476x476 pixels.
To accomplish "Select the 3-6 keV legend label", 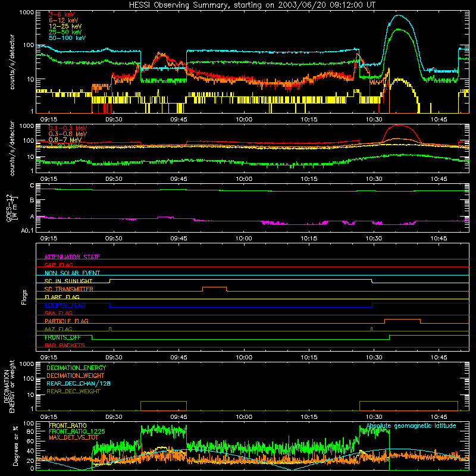I will pyautogui.click(x=62, y=14).
